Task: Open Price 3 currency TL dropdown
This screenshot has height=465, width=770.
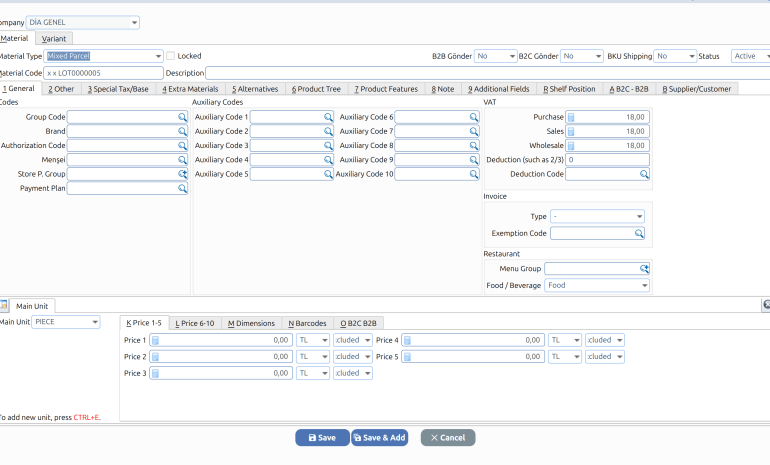Action: [313, 374]
